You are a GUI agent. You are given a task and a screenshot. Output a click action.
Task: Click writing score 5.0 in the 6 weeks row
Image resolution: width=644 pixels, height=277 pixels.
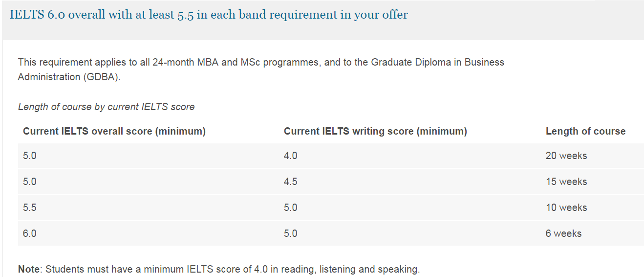click(x=290, y=233)
